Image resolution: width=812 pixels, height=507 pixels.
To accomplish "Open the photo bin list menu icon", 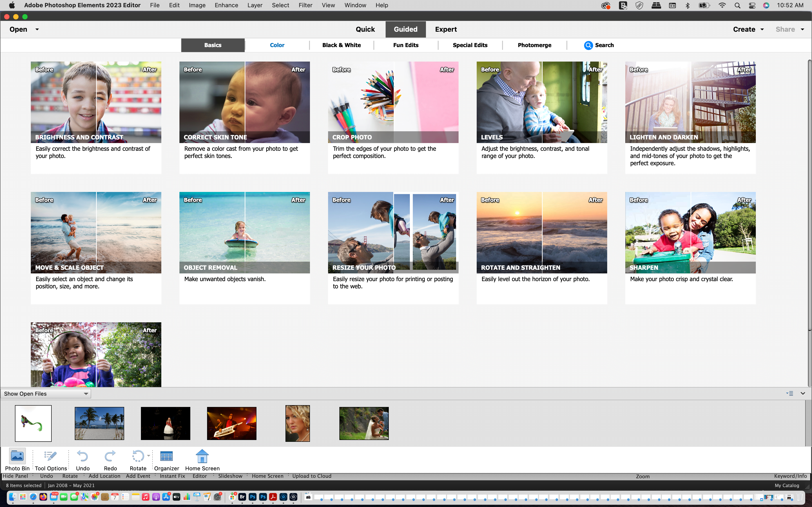I will (x=790, y=393).
